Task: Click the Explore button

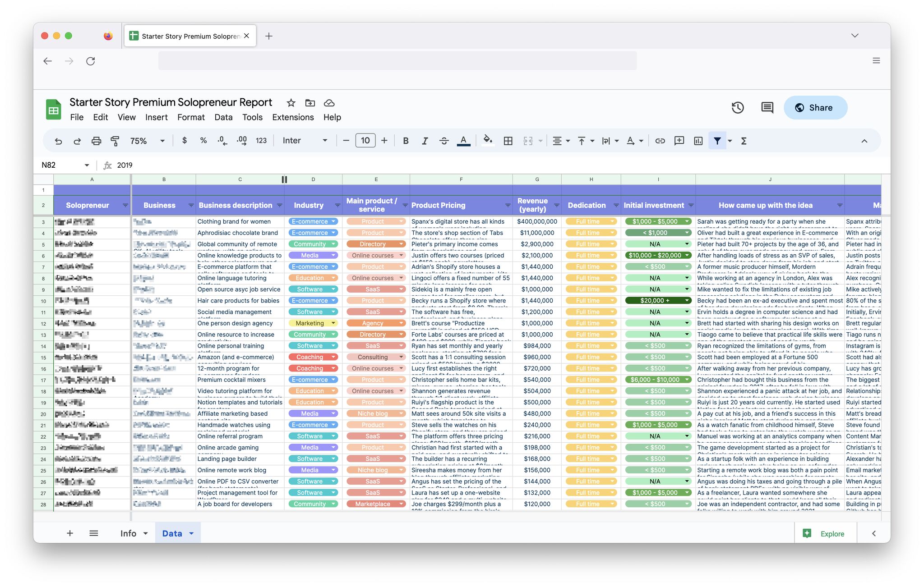Action: click(824, 534)
